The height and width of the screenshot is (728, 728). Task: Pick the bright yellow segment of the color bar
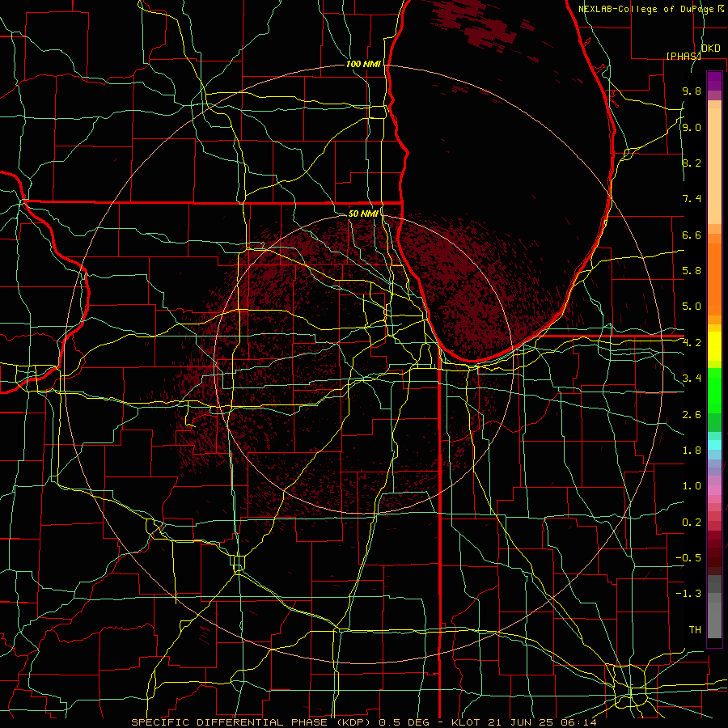714,346
